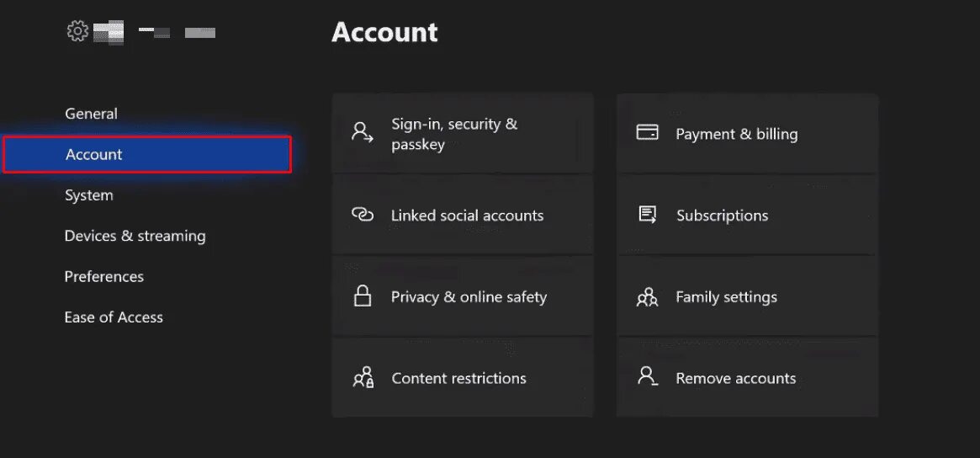
Task: Click the payment credit card icon
Action: pos(647,133)
